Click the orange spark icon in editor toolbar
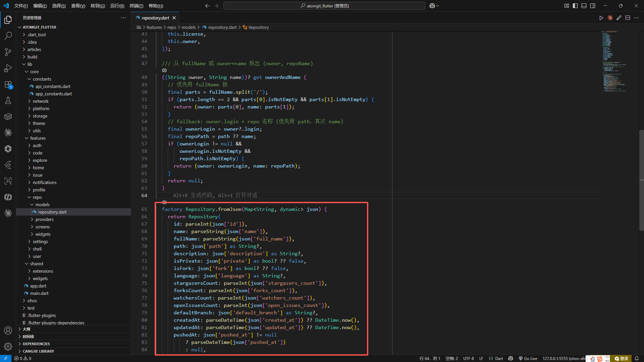Viewport: 644px width, 362px height. [x=610, y=18]
